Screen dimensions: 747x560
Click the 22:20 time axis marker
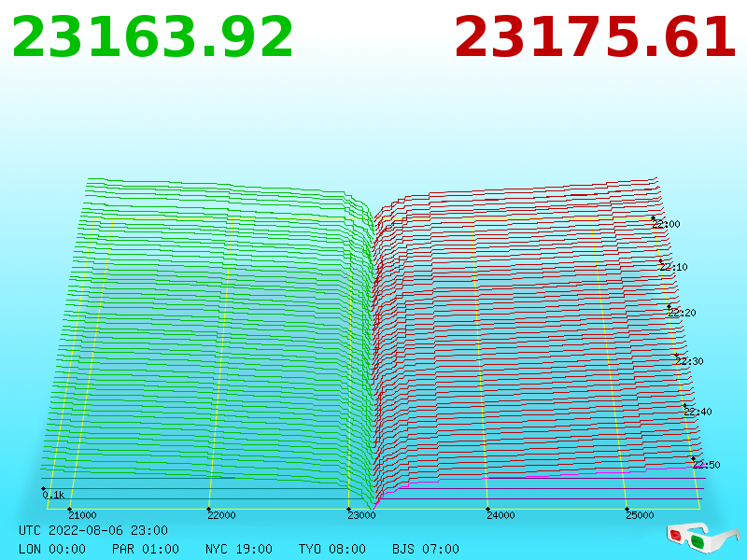tap(682, 313)
